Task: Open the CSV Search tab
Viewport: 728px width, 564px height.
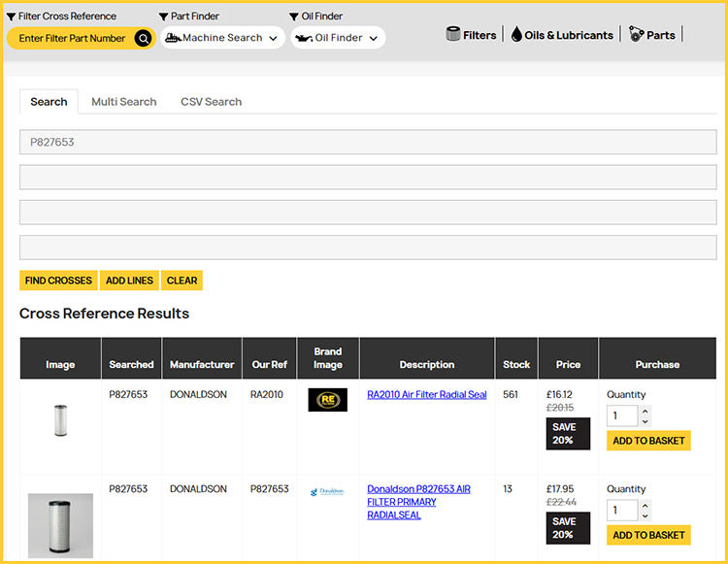Action: (211, 102)
